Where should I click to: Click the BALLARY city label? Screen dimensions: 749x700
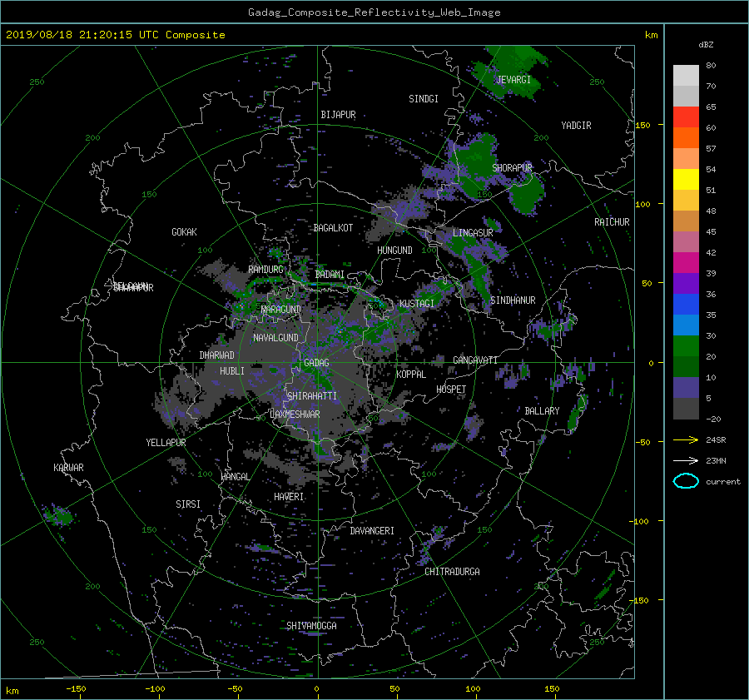click(542, 411)
